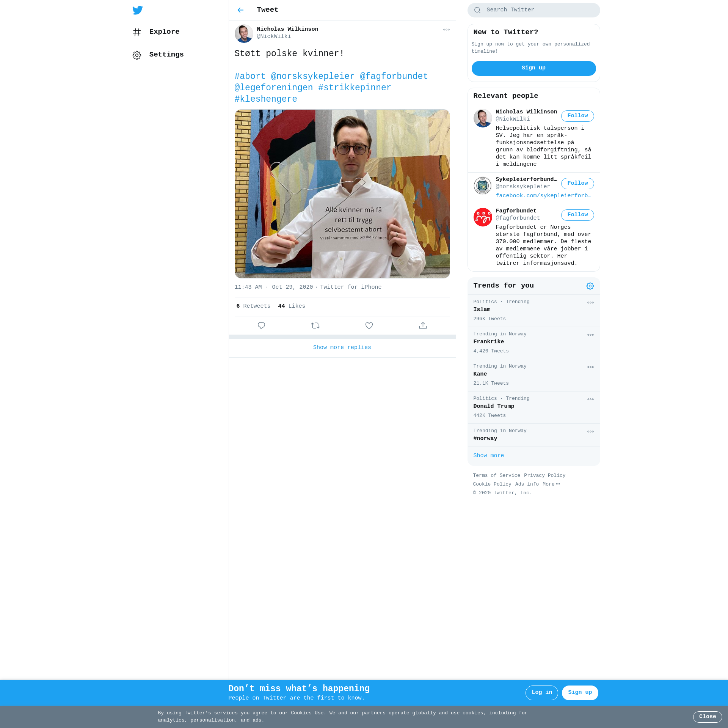Image resolution: width=728 pixels, height=728 pixels.
Task: Open more options for #norway trend
Action: (x=590, y=432)
